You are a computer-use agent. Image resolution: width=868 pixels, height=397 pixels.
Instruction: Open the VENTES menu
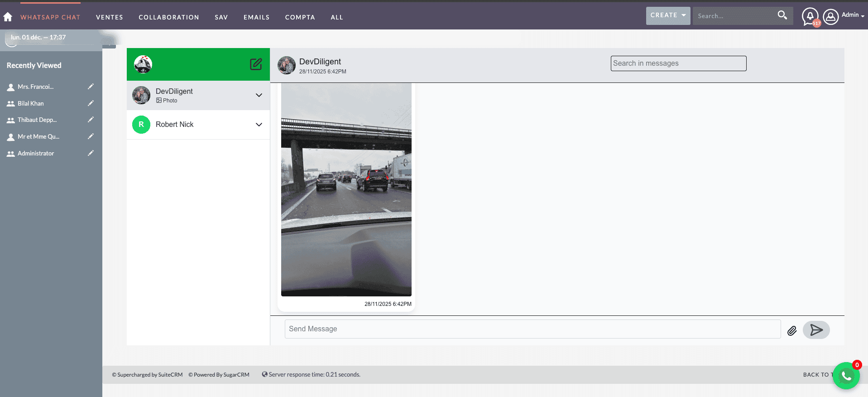[110, 17]
